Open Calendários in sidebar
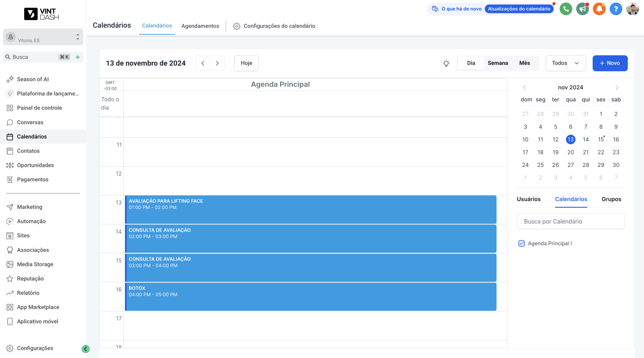 click(x=43, y=137)
